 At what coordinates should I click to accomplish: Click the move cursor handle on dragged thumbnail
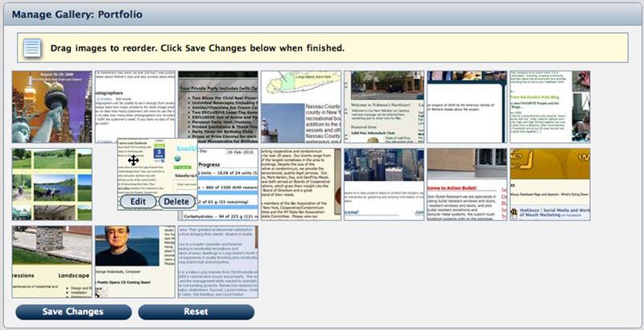(x=133, y=160)
